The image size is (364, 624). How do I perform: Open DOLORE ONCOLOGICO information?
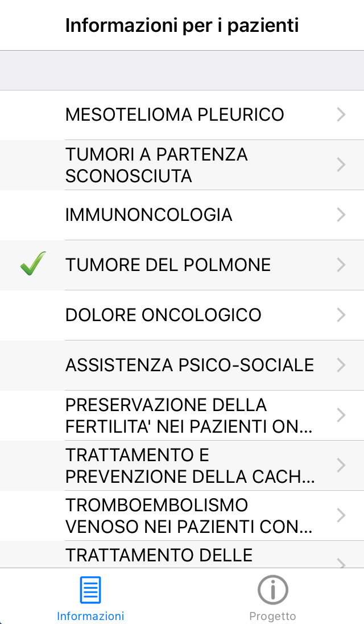(x=163, y=315)
